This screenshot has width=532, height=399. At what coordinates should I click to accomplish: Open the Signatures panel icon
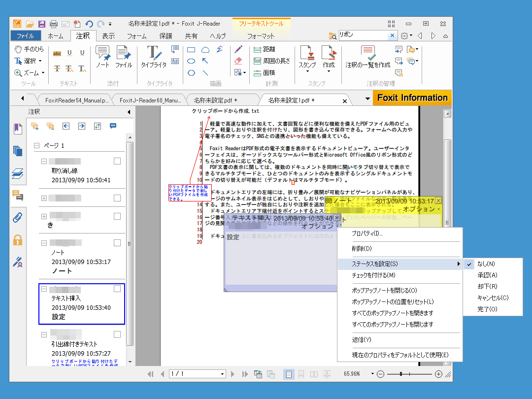point(18,262)
